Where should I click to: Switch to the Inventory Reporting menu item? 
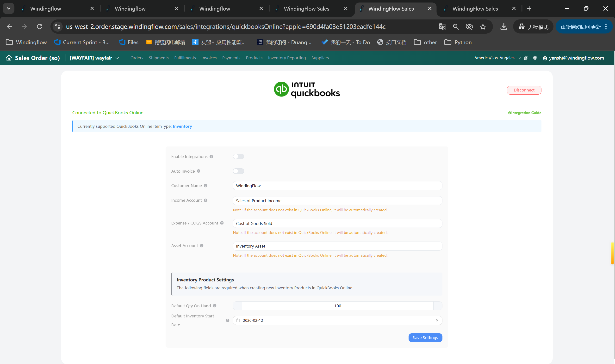287,58
